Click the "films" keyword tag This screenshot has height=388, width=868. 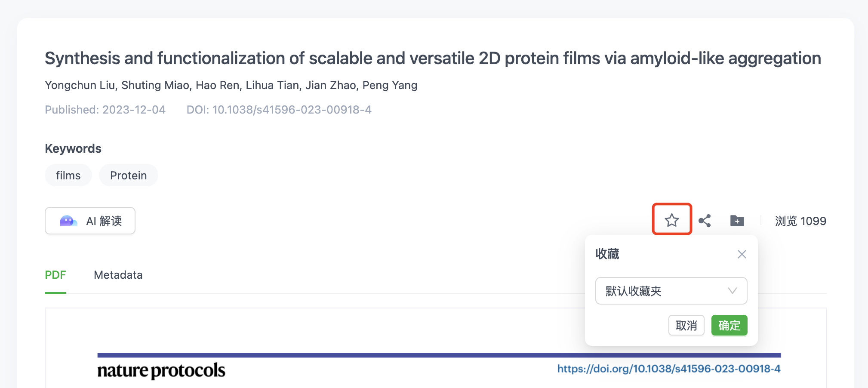click(68, 176)
